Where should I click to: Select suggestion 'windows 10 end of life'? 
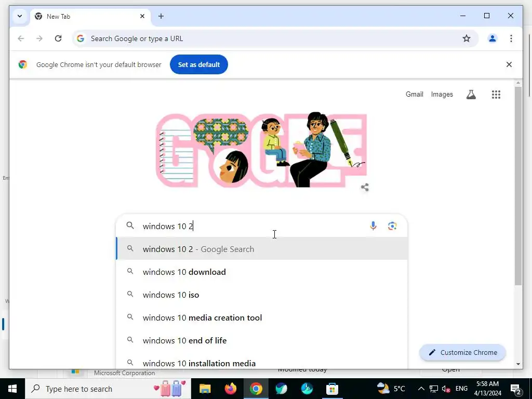pyautogui.click(x=262, y=340)
